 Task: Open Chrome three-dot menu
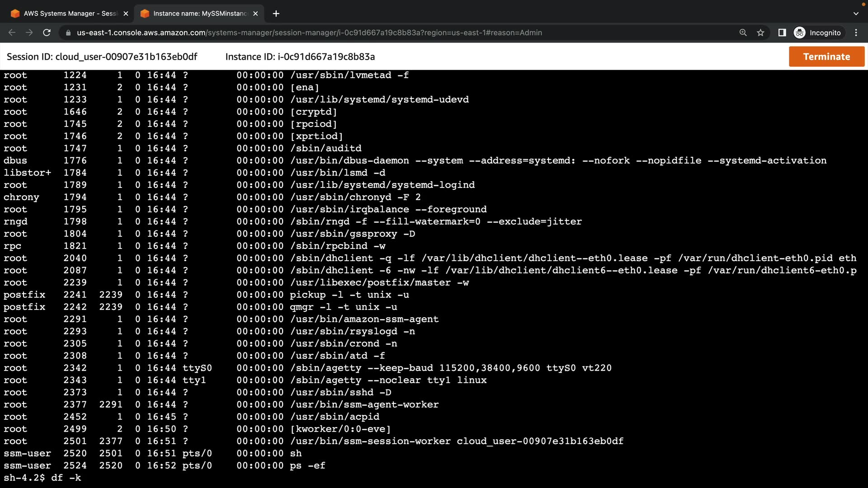856,33
